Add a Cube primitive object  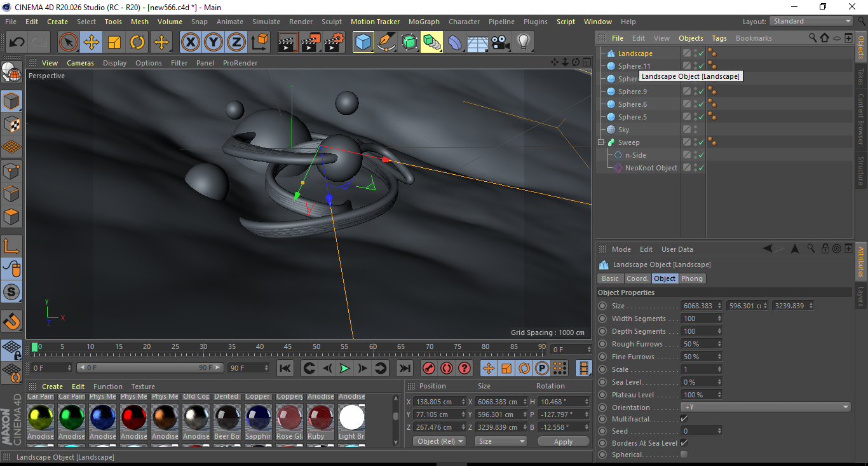coord(363,43)
